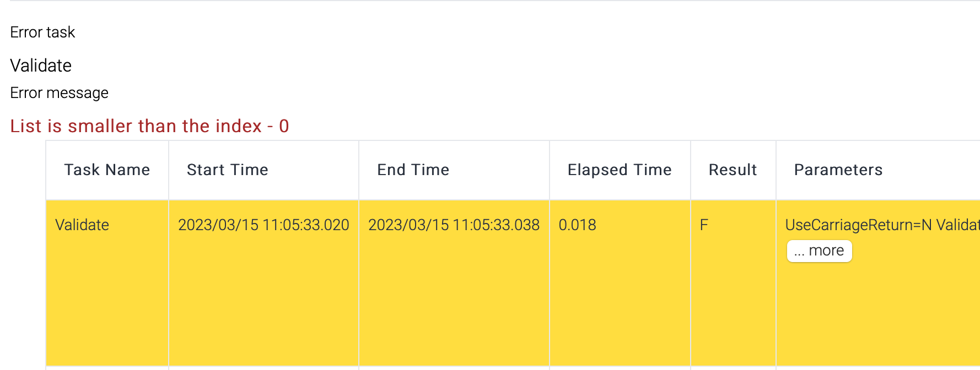This screenshot has width=980, height=370.
Task: Click the red List is smaller error message
Action: tap(149, 126)
